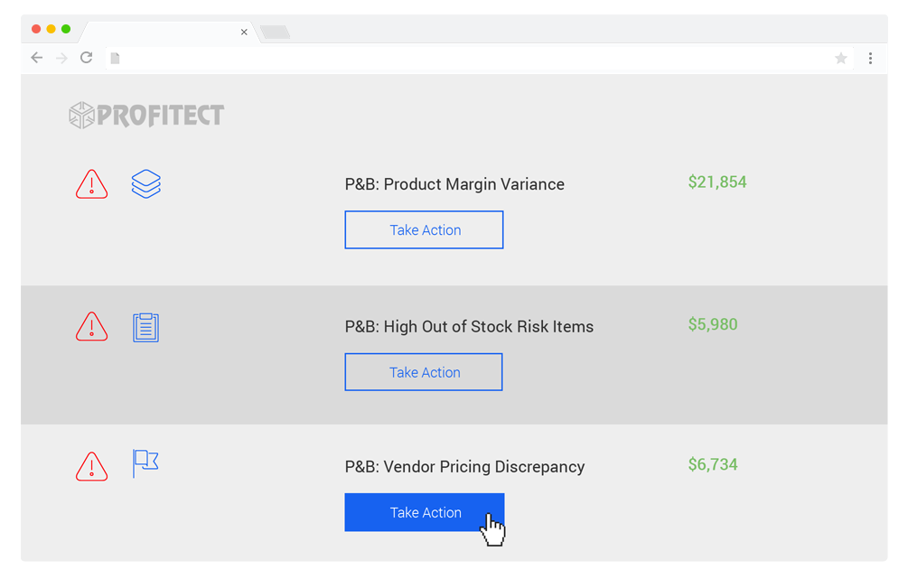Select the clipboard list icon
The width and height of the screenshot is (908, 588).
146,327
